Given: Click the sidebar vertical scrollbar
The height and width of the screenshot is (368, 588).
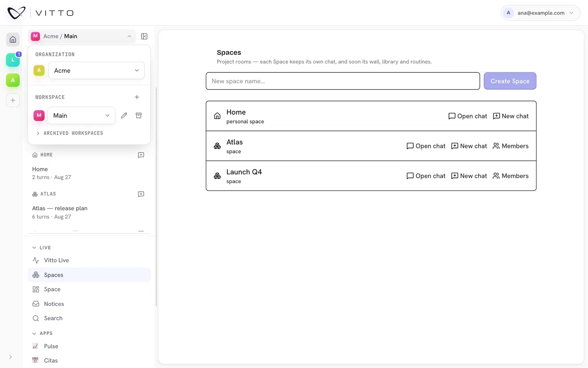Looking at the screenshot, I should (156, 196).
